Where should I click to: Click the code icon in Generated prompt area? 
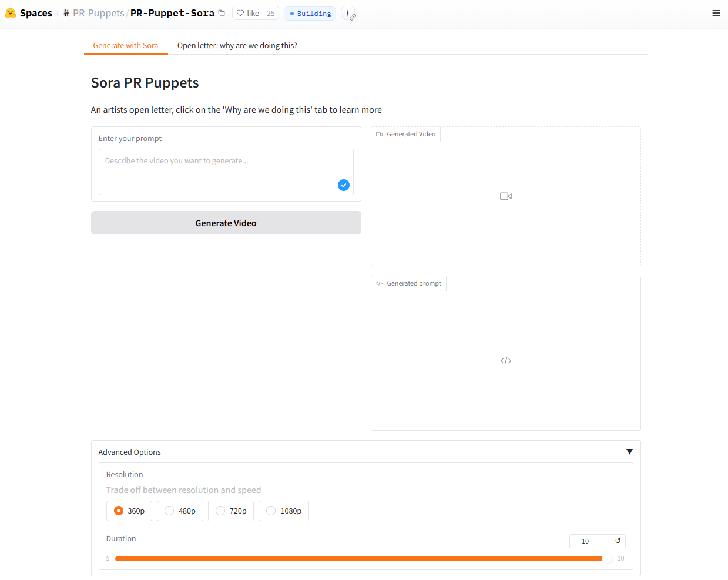point(505,360)
